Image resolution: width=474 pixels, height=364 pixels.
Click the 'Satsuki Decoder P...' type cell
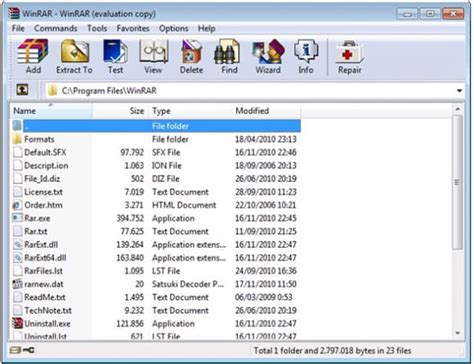(188, 284)
